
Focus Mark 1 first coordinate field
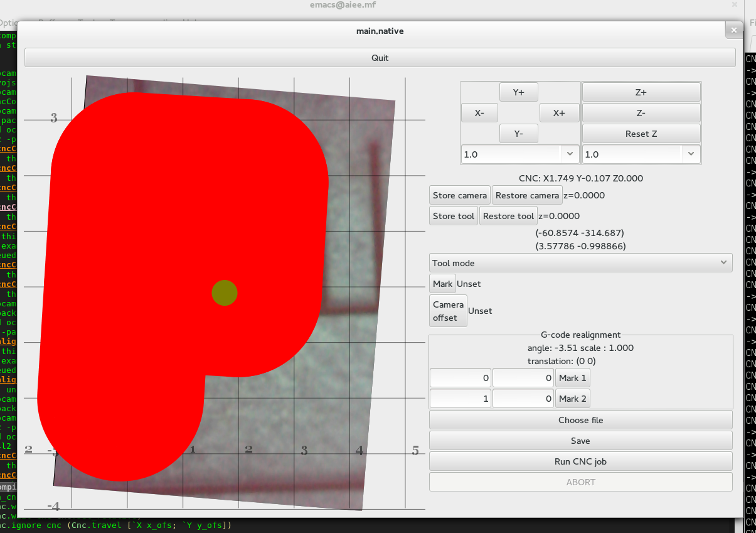[461, 378]
